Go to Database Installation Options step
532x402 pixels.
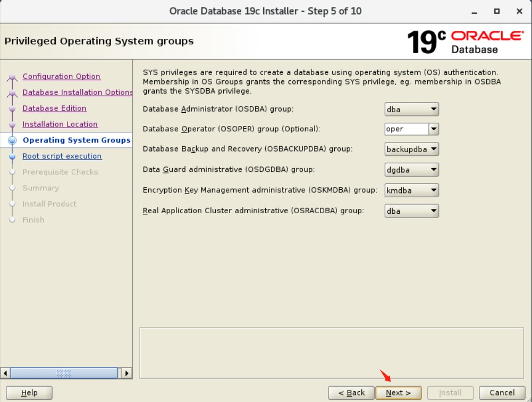(x=78, y=93)
